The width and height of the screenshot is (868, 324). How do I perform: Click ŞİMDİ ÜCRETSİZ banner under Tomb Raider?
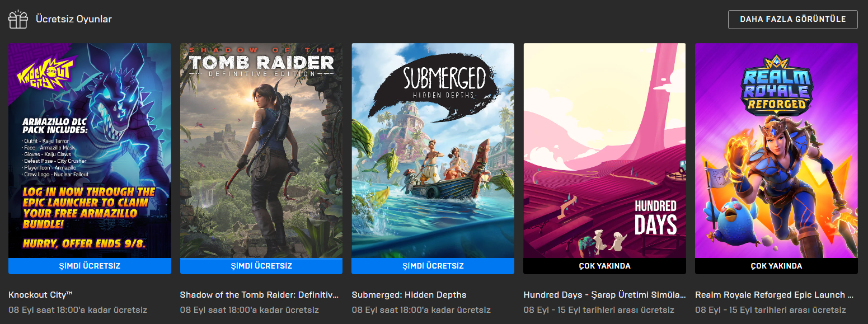pyautogui.click(x=261, y=266)
